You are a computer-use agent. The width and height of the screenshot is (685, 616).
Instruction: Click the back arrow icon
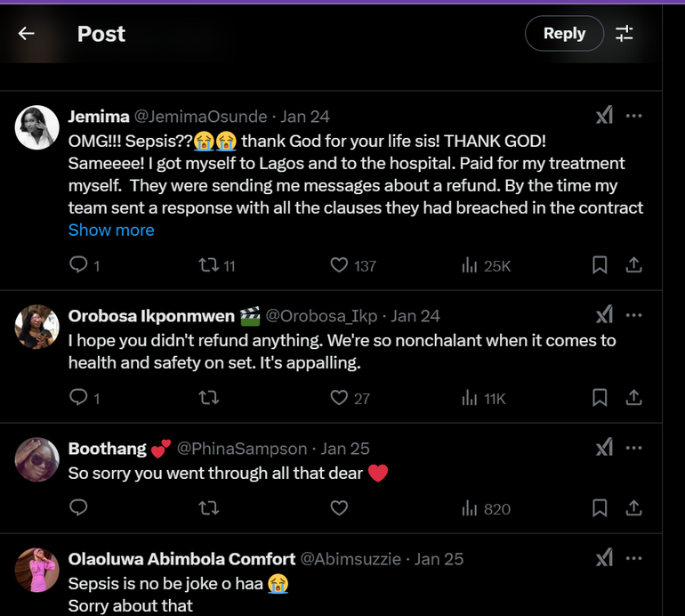27,34
